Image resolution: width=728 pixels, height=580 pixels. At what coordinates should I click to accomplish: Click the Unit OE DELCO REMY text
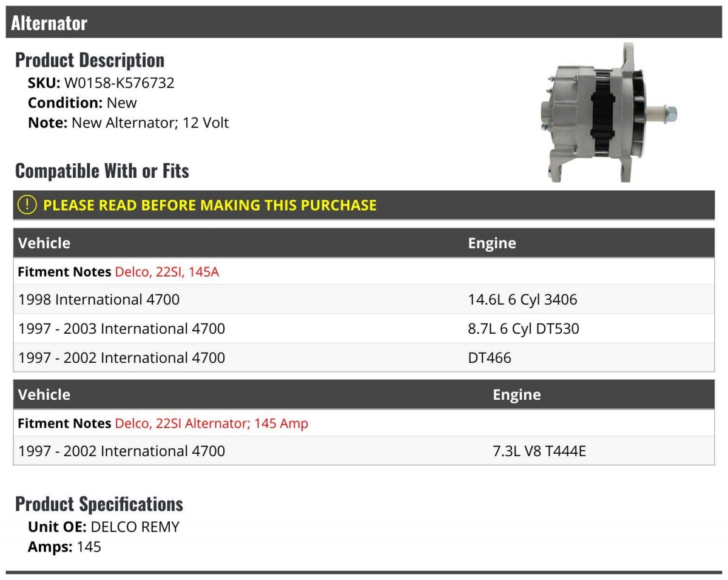coord(104,527)
